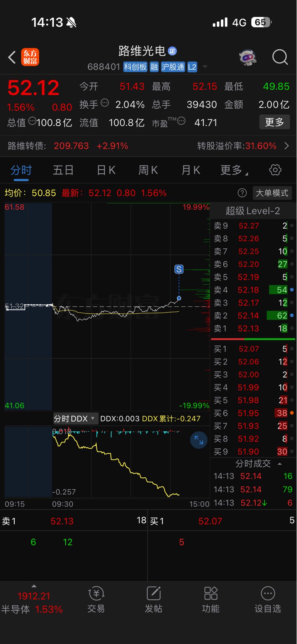Tap the 设自选 watchlist icon
The image size is (297, 644).
click(268, 600)
